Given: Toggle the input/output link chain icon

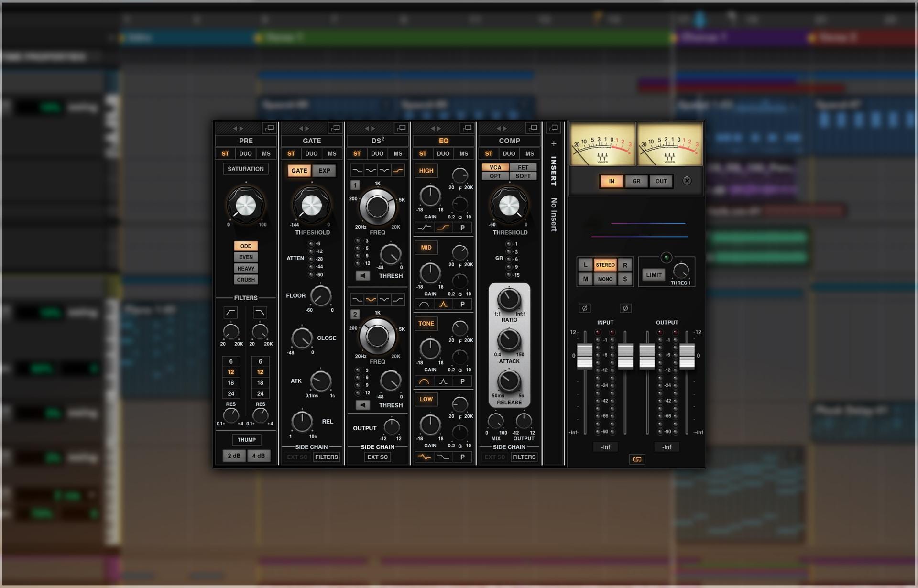Looking at the screenshot, I should coord(637,459).
